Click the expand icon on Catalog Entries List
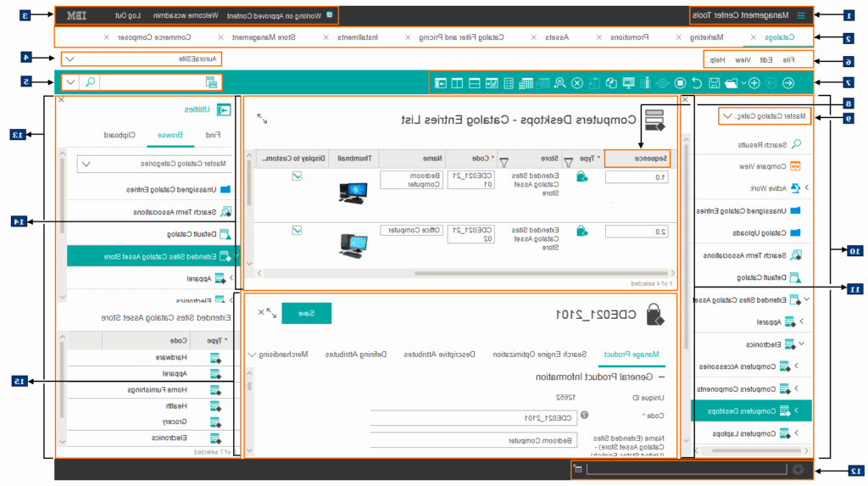 pos(262,120)
